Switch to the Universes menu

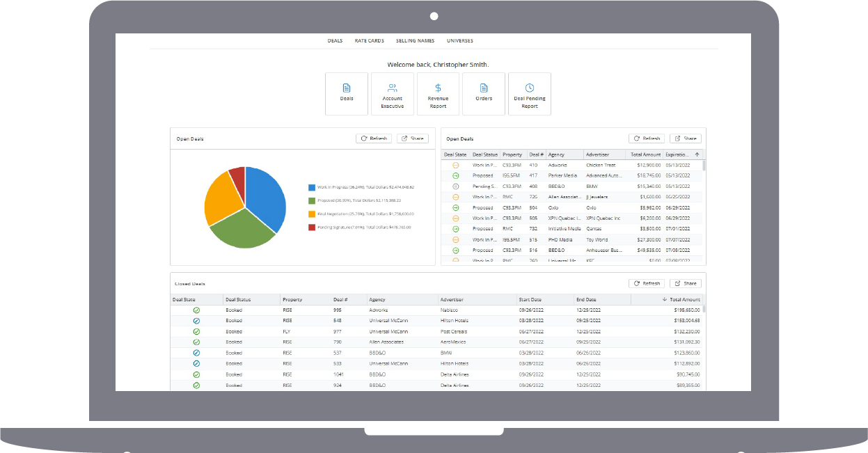point(459,41)
